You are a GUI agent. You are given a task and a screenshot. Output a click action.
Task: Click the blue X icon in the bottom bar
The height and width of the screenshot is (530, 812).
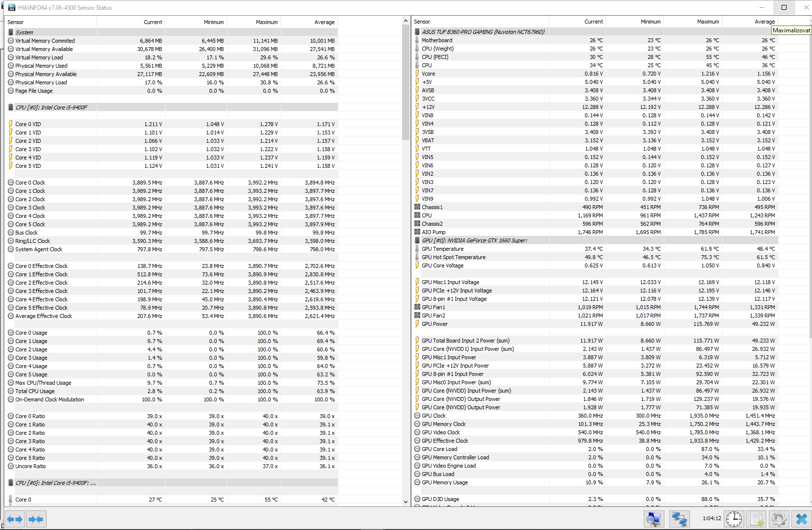pos(802,519)
